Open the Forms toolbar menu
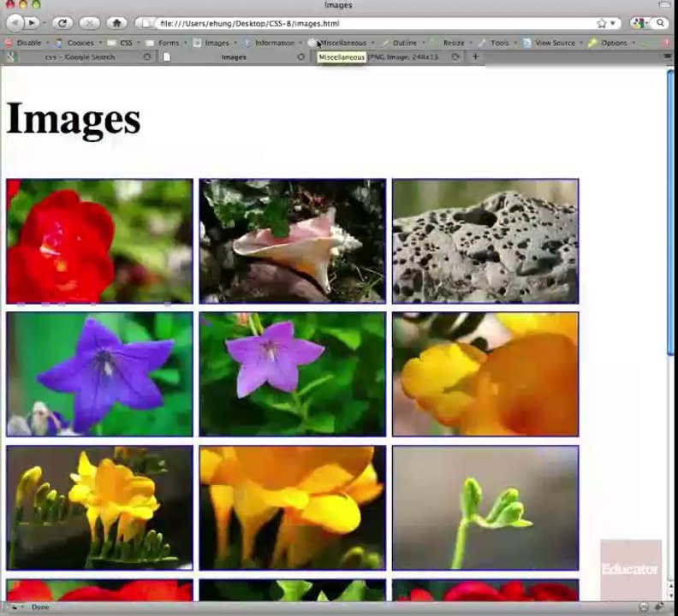 (x=169, y=43)
